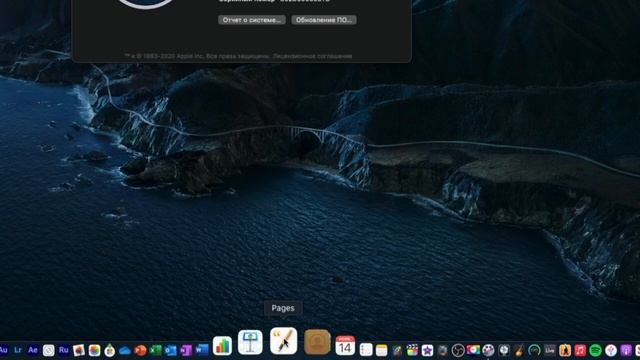The height and width of the screenshot is (360, 640).
Task: Open OneDrive cloud icon in the dock
Action: (x=125, y=350)
